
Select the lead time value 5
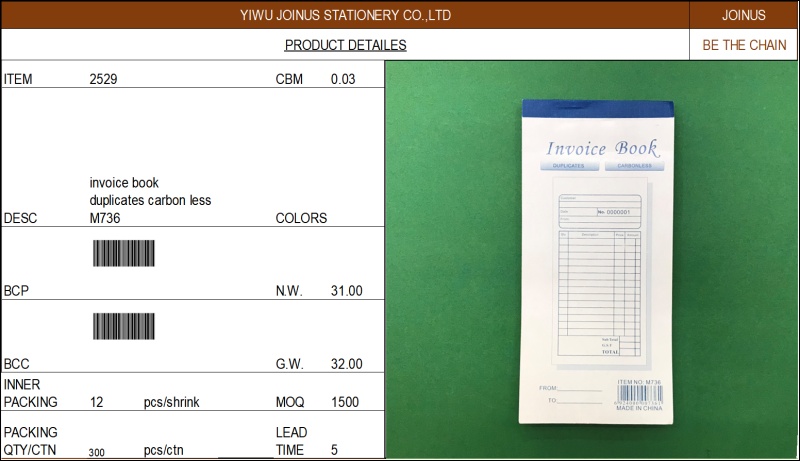(x=334, y=450)
